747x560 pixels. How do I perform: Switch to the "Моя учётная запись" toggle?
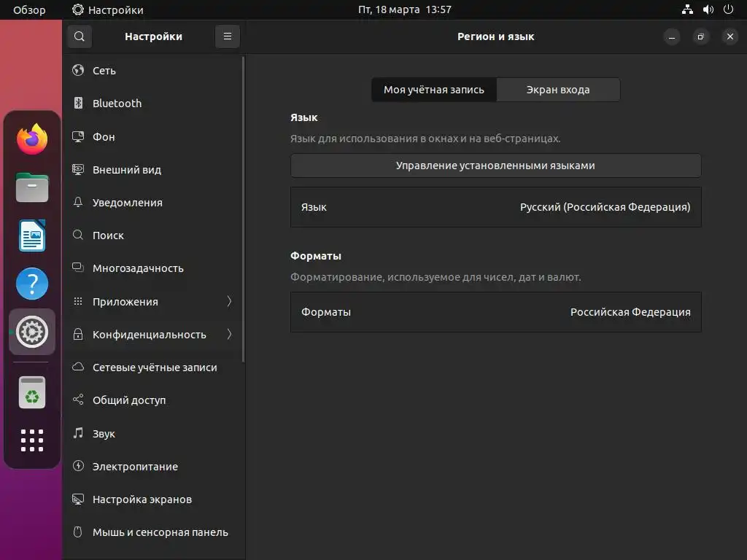tap(434, 90)
